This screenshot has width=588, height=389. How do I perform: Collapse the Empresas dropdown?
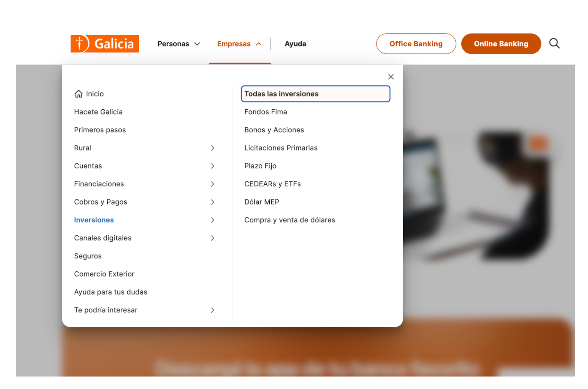pyautogui.click(x=240, y=44)
